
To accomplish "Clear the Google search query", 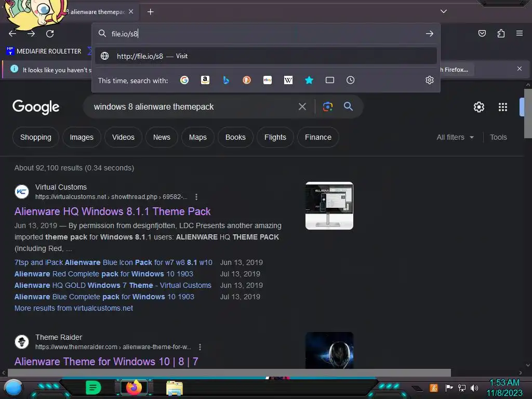I will [302, 107].
